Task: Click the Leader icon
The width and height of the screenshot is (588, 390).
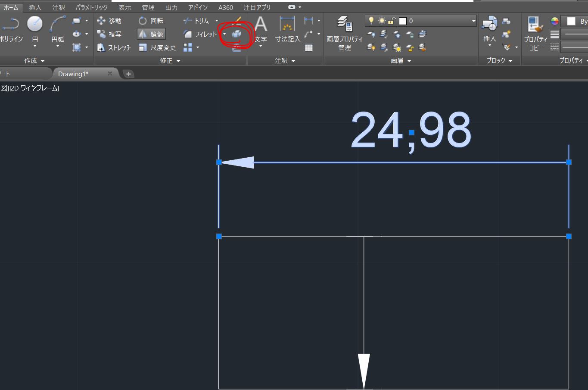Action: point(309,34)
